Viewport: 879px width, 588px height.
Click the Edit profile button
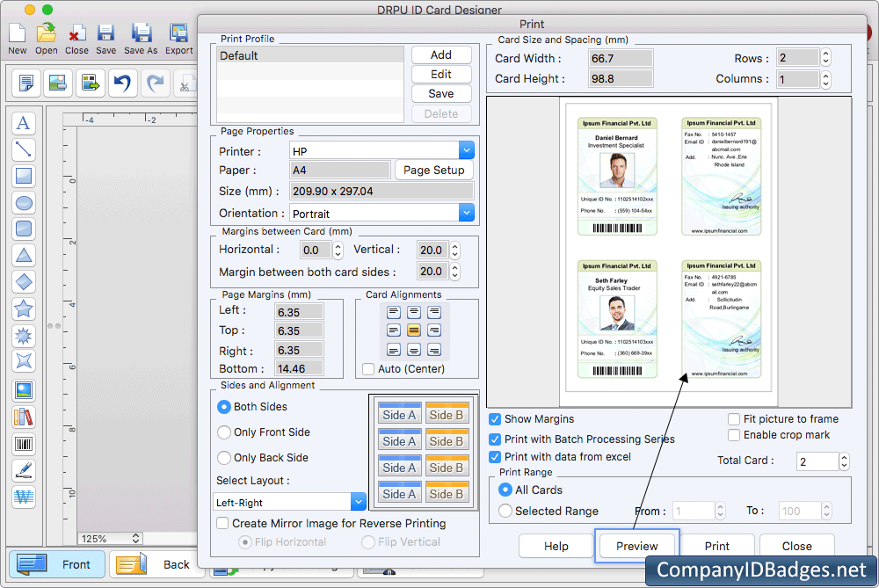click(x=441, y=75)
